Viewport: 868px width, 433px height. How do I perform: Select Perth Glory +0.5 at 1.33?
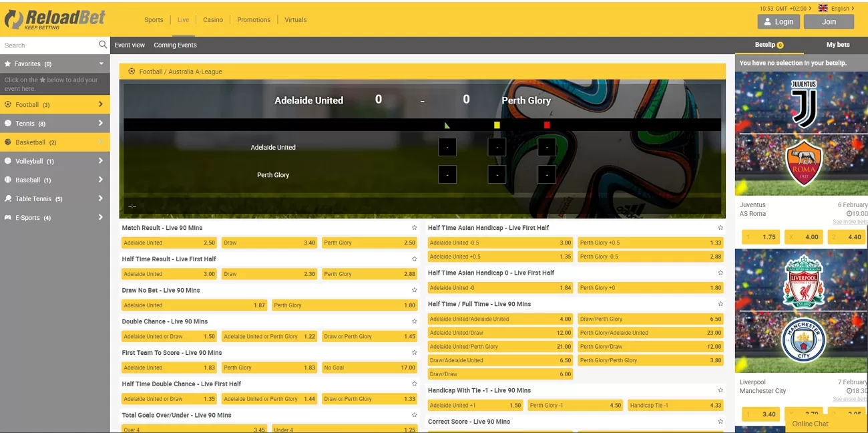[650, 243]
